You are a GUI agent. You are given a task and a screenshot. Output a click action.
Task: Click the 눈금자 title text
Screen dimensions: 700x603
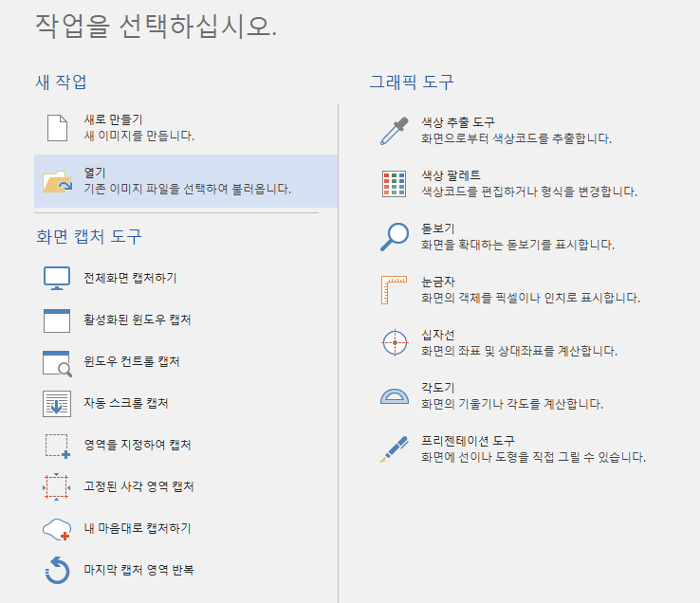[x=438, y=282]
